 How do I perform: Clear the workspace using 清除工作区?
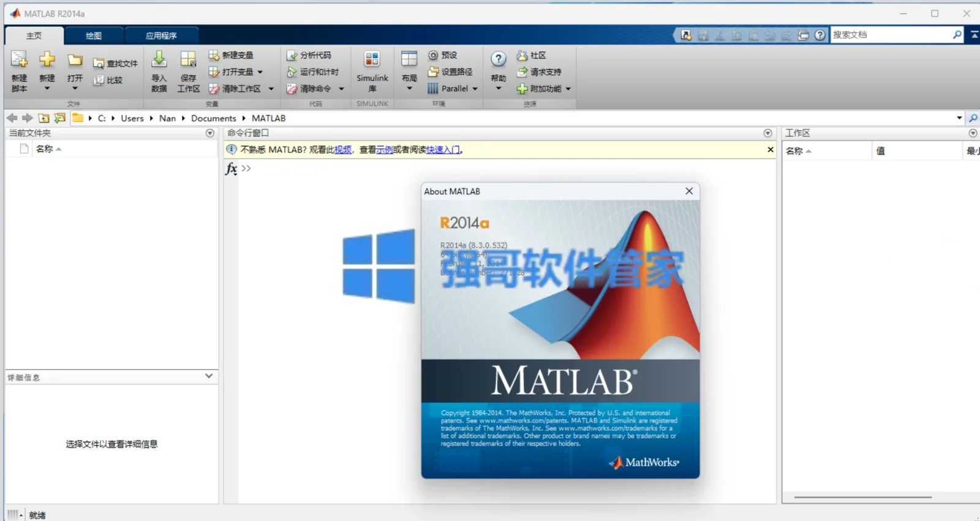tap(235, 89)
